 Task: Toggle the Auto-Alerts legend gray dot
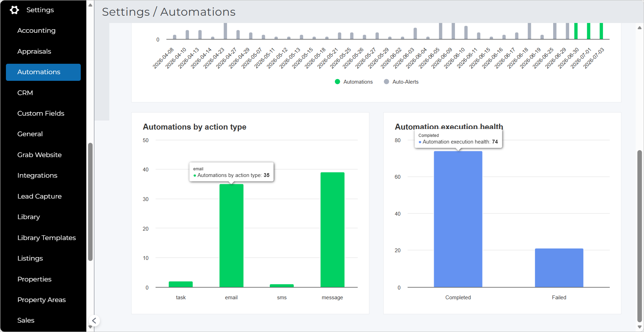(x=386, y=82)
